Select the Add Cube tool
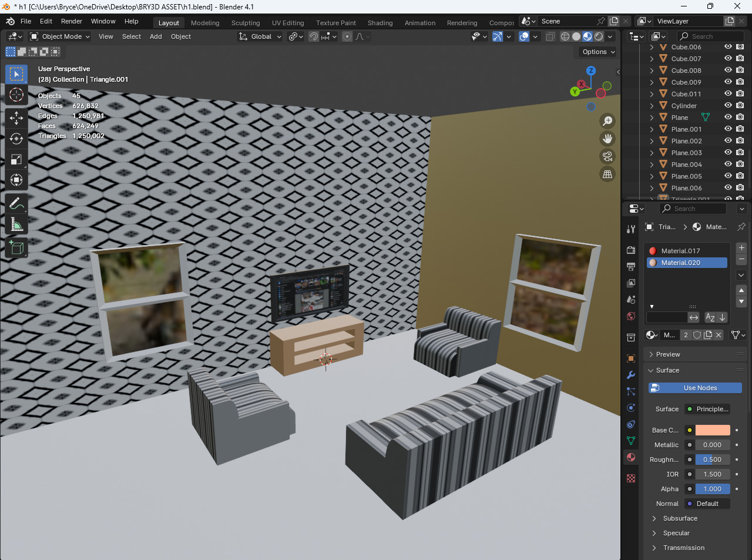The height and width of the screenshot is (560, 752). [16, 248]
